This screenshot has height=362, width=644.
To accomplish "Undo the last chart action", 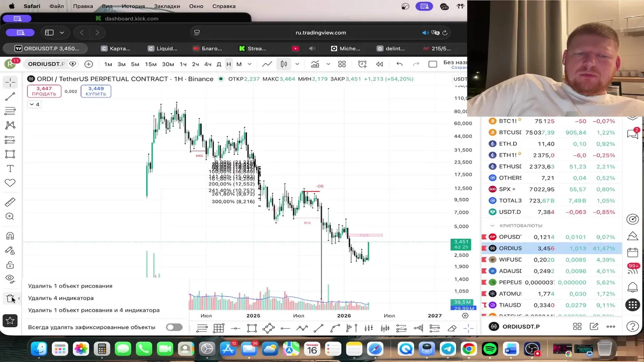I will coord(399,64).
